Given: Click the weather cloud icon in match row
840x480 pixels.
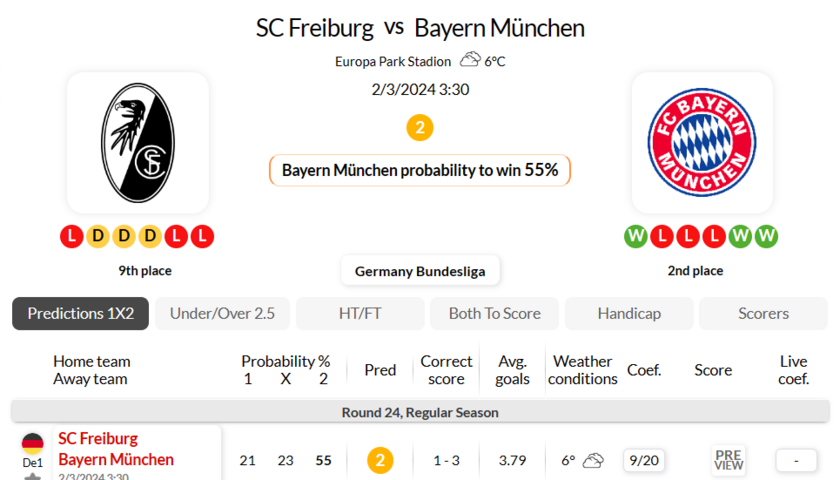Looking at the screenshot, I should click(x=593, y=460).
